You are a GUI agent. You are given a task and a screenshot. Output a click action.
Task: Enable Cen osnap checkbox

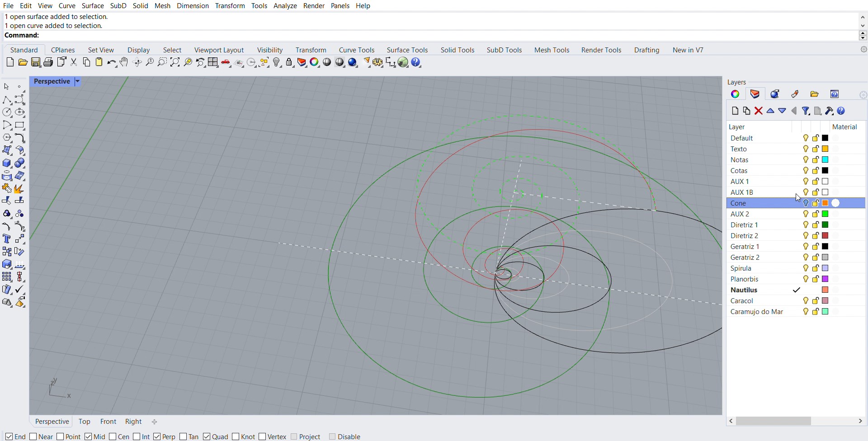[113, 436]
